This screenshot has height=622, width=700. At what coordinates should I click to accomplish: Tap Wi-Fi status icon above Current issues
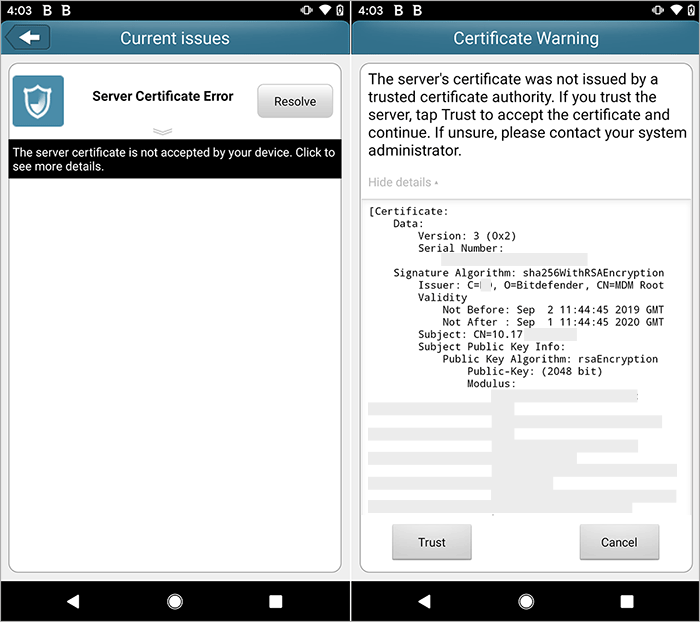[x=322, y=10]
